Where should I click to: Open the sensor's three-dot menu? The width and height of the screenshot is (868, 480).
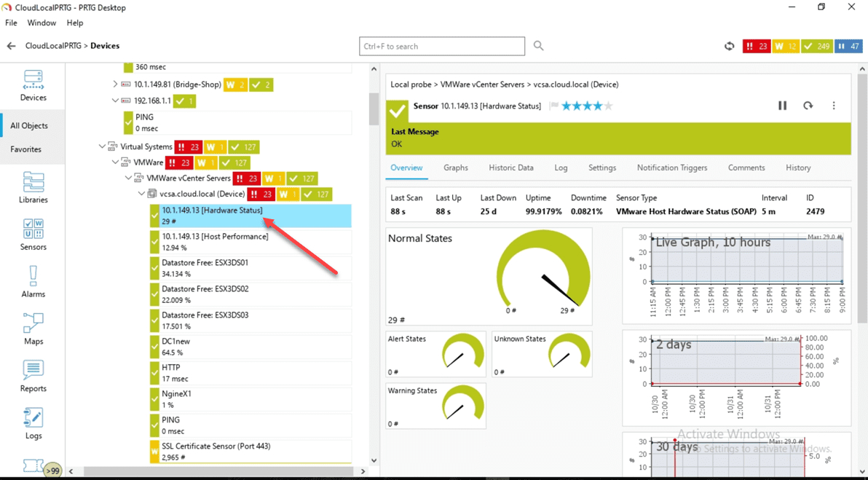(x=834, y=106)
